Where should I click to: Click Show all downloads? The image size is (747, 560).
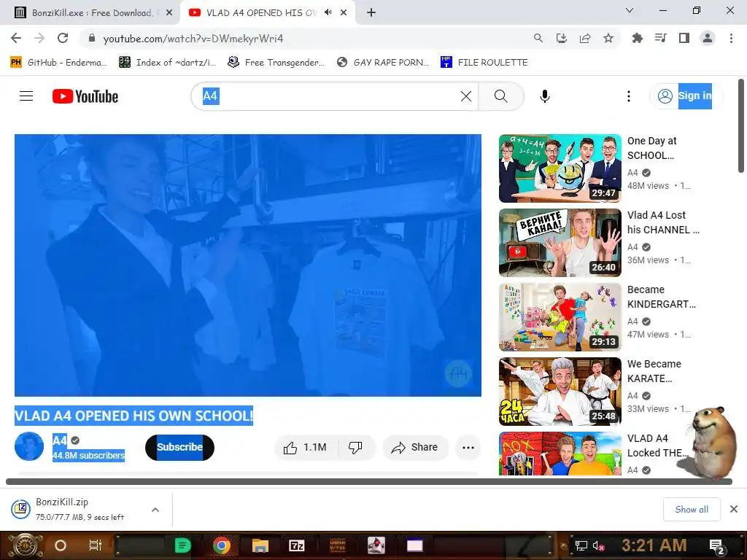coord(692,510)
